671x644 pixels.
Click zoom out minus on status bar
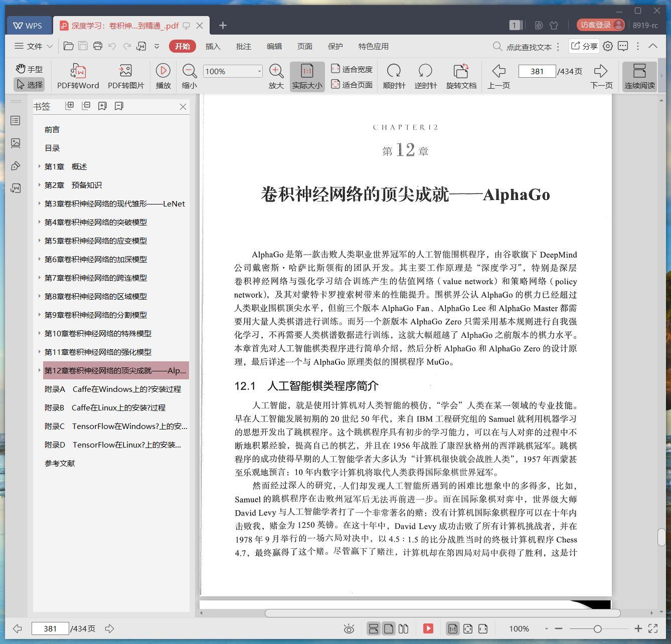(559, 628)
